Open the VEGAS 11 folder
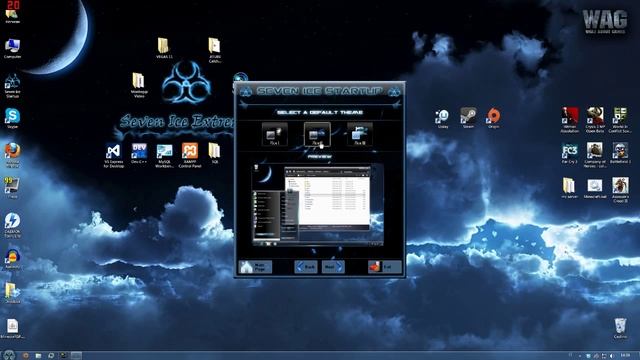This screenshot has height=360, width=640. point(164,48)
